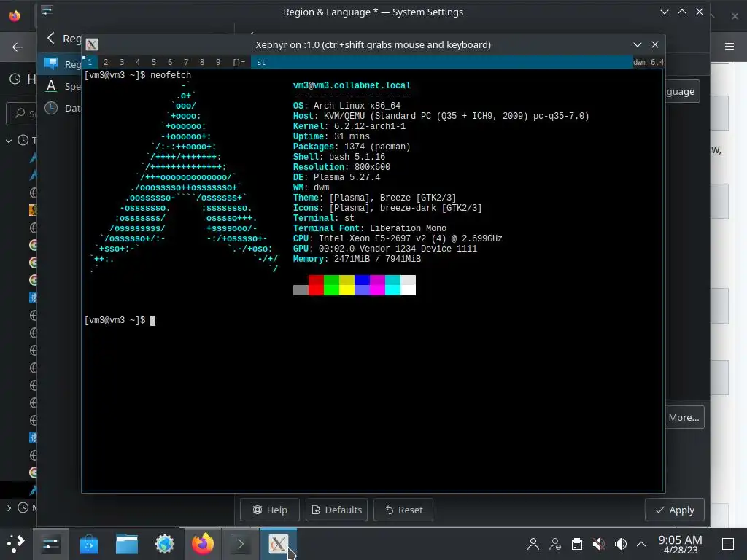Switch to dwm tag 7
The image size is (747, 560).
(186, 63)
